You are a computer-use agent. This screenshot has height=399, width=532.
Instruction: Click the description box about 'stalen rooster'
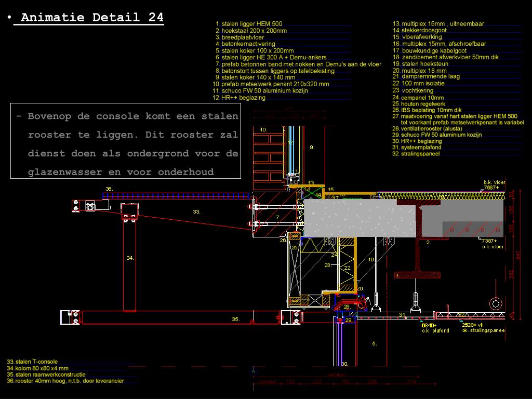(126, 141)
